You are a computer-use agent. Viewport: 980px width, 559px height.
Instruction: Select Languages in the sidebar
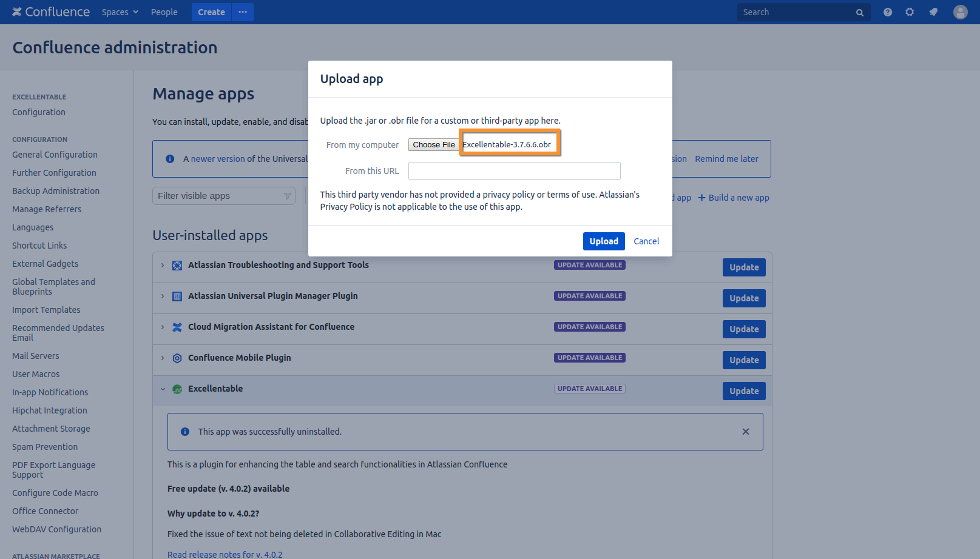[x=33, y=227]
